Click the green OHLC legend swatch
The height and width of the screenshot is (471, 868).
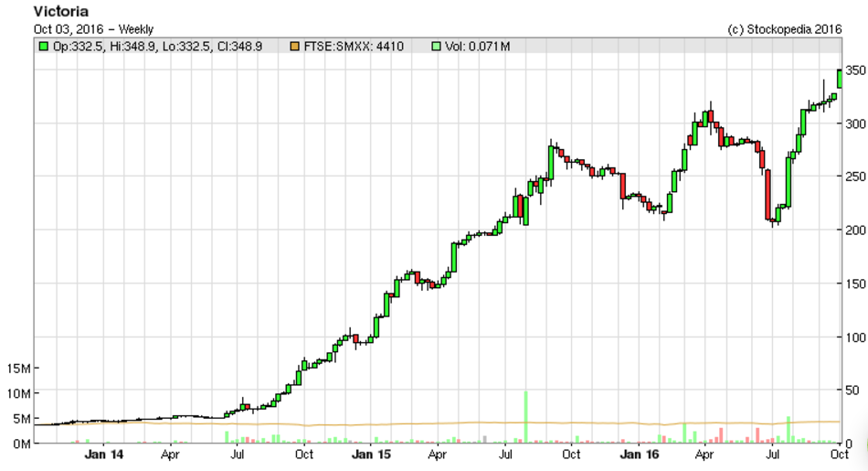[43, 47]
